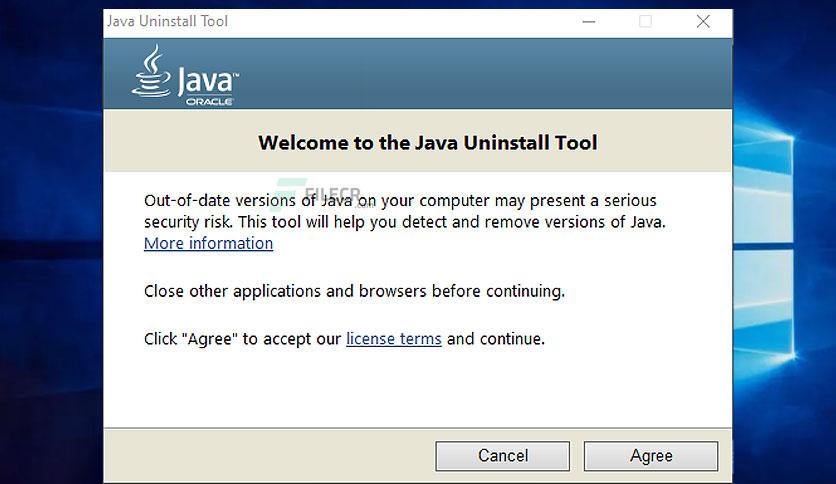This screenshot has width=836, height=484.
Task: Click the 'Click "Agree" to accept' sentence text
Action: coord(243,338)
